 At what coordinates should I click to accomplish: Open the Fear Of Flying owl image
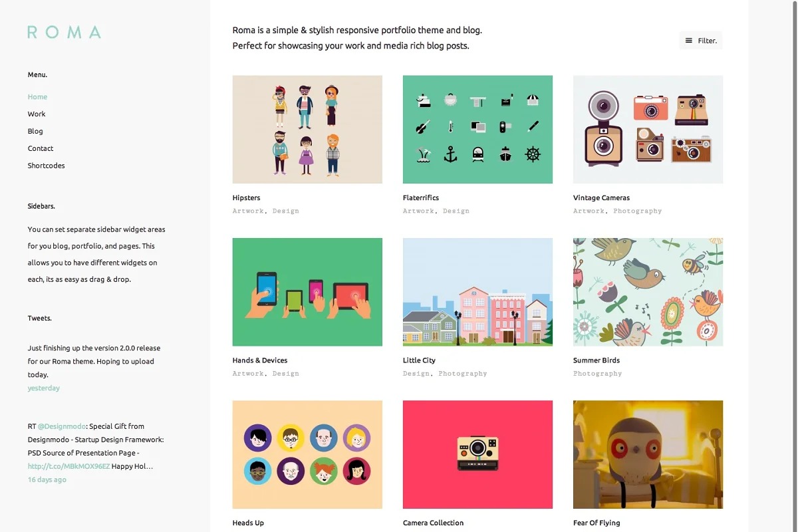tap(648, 454)
